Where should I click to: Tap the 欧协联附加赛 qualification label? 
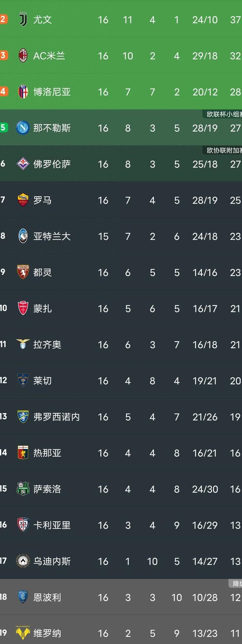click(223, 150)
